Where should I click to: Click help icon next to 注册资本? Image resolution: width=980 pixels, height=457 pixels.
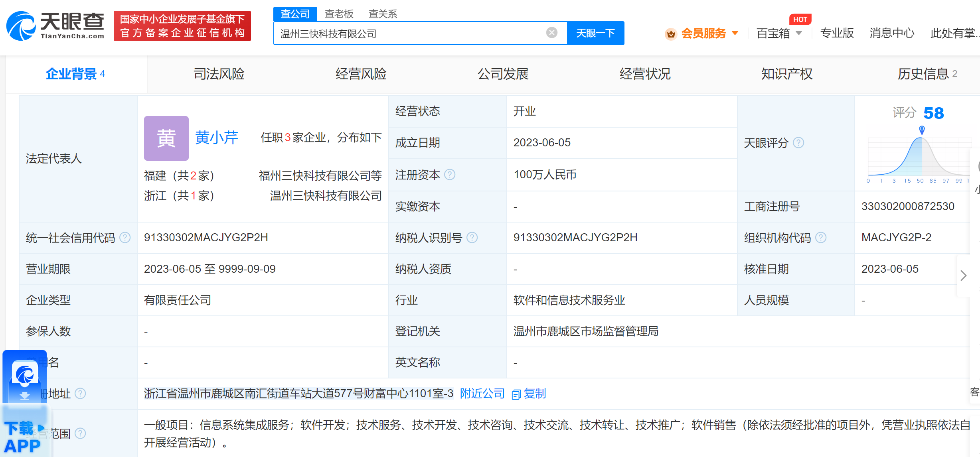click(450, 175)
